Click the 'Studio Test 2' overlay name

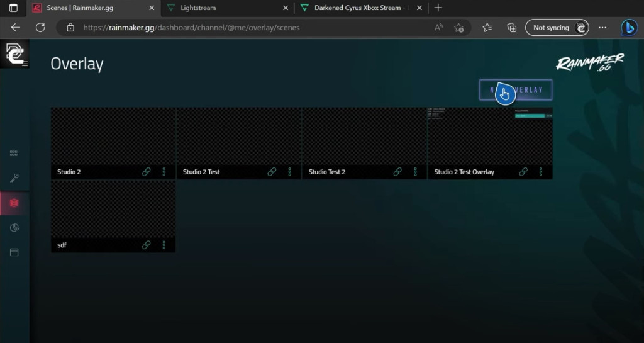327,172
